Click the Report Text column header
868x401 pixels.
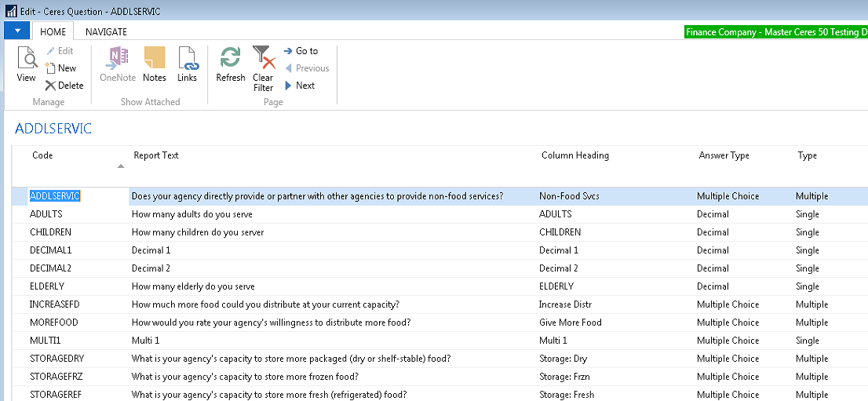[x=156, y=155]
